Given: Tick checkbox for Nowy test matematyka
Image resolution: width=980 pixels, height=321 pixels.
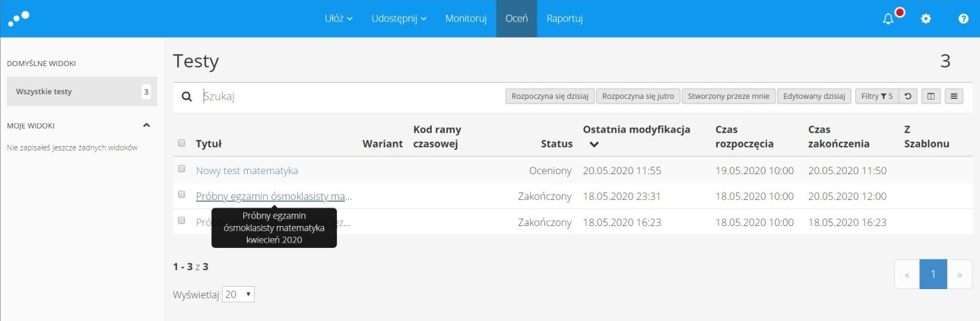Looking at the screenshot, I should coord(181,168).
